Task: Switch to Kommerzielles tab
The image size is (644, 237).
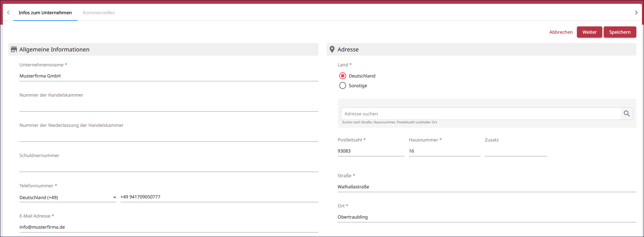Action: tap(99, 13)
